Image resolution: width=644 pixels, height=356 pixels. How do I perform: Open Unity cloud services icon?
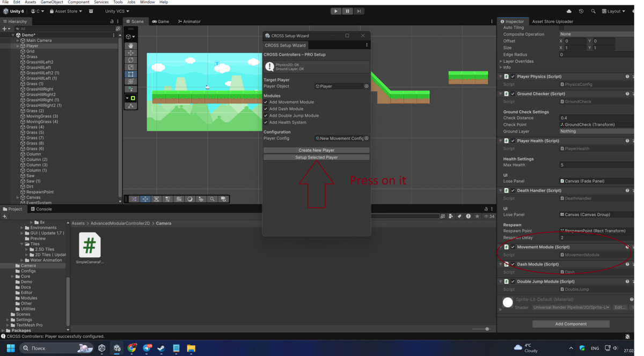[x=569, y=11]
